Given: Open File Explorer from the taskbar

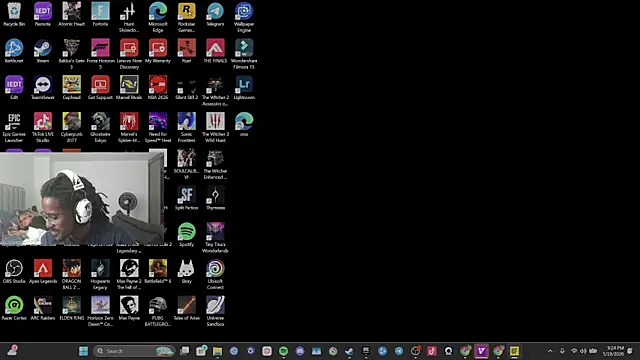Looking at the screenshot, I should 218,351.
